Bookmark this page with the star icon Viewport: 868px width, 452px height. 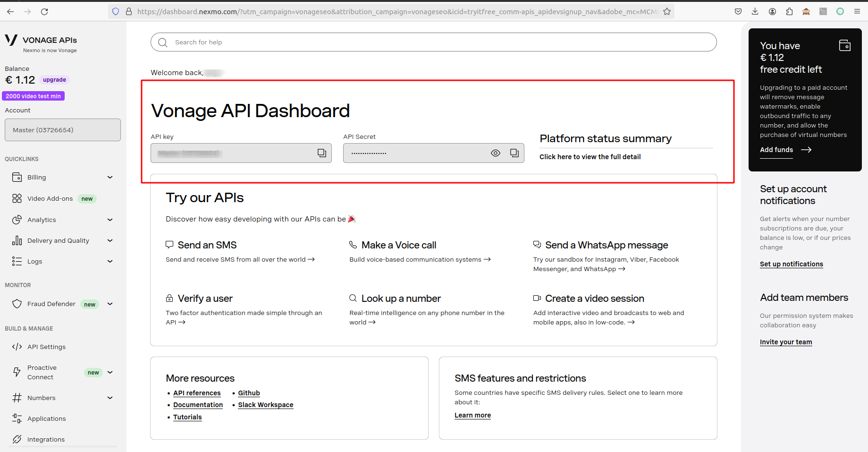tap(667, 12)
